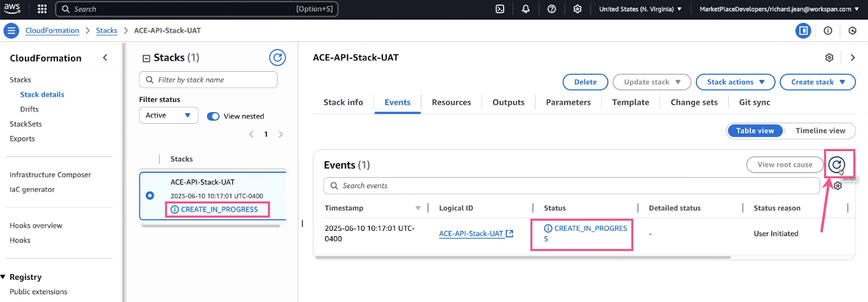Viewport: 868px width, 302px height.
Task: Open ACE-API-Stack-UAT logical ID link
Action: 471,234
